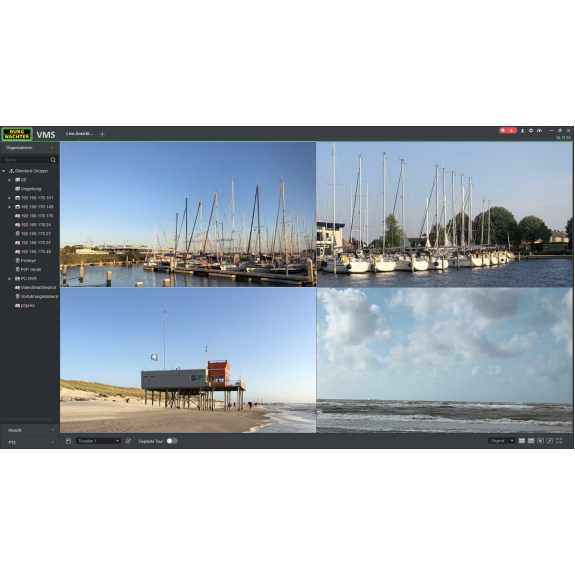This screenshot has height=575, width=575.
Task: Open the Tourplan 1 dropdown
Action: pos(98,441)
